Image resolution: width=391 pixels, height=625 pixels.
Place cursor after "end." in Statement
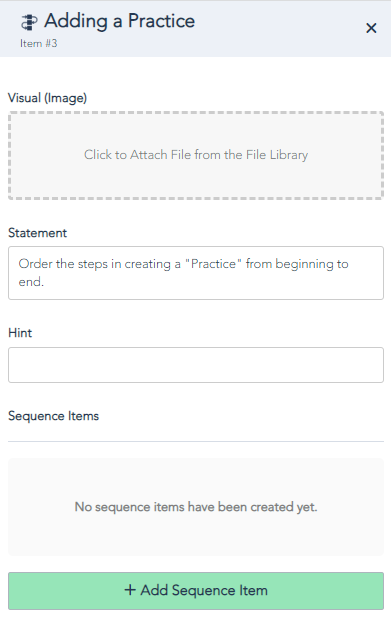pyautogui.click(x=45, y=282)
